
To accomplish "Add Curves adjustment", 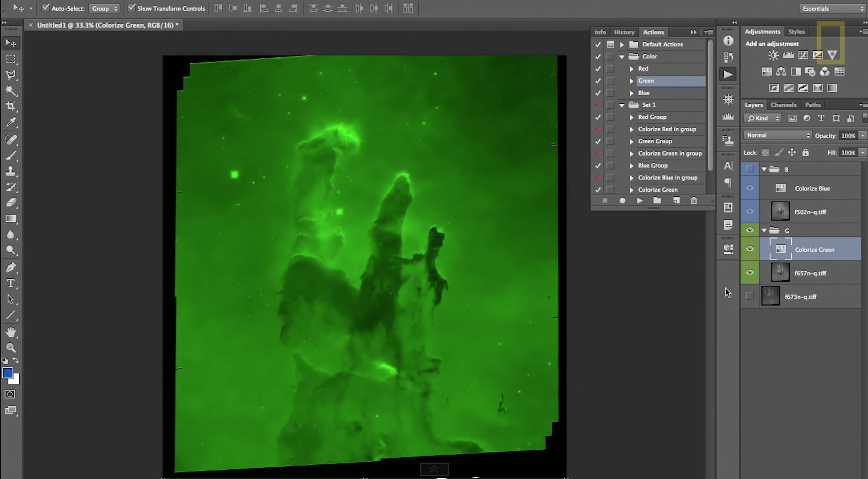I will pyautogui.click(x=803, y=55).
